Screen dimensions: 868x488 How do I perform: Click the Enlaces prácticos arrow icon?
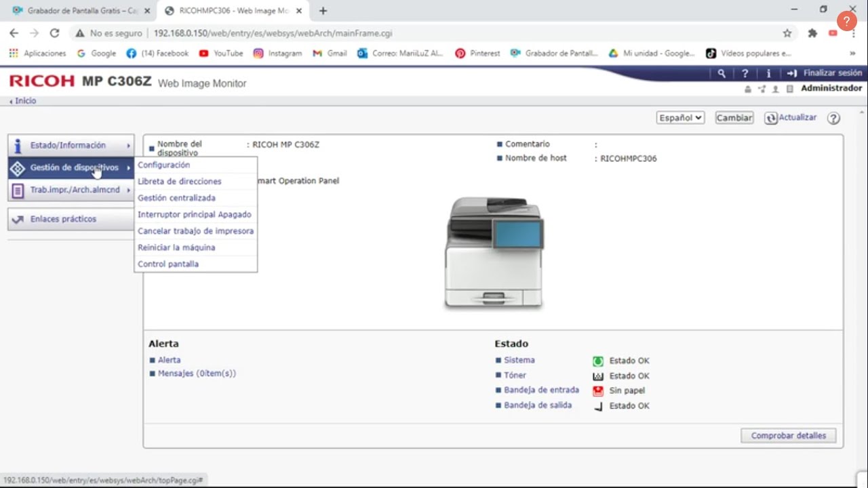tap(18, 220)
